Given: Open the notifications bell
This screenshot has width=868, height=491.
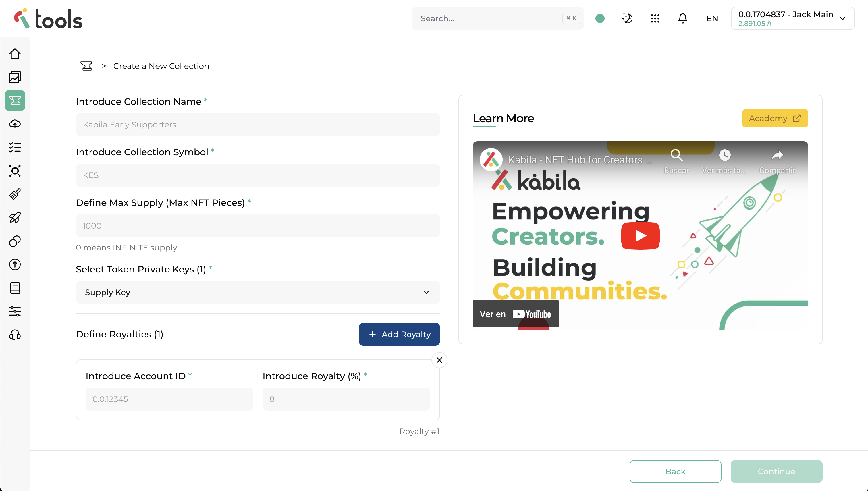Looking at the screenshot, I should pos(682,18).
